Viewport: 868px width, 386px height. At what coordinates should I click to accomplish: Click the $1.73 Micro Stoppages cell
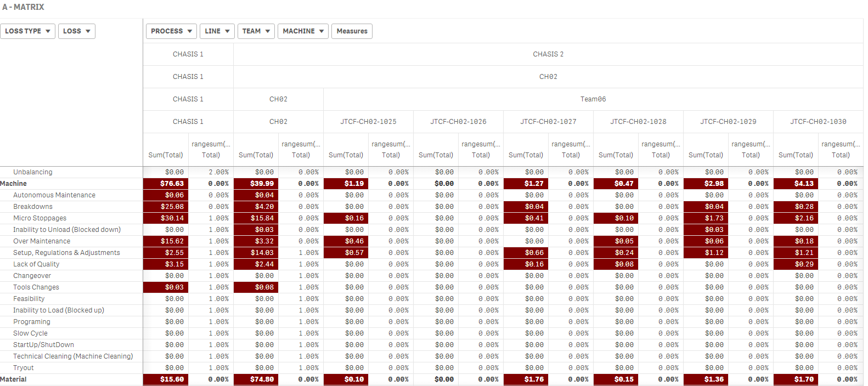pos(706,218)
